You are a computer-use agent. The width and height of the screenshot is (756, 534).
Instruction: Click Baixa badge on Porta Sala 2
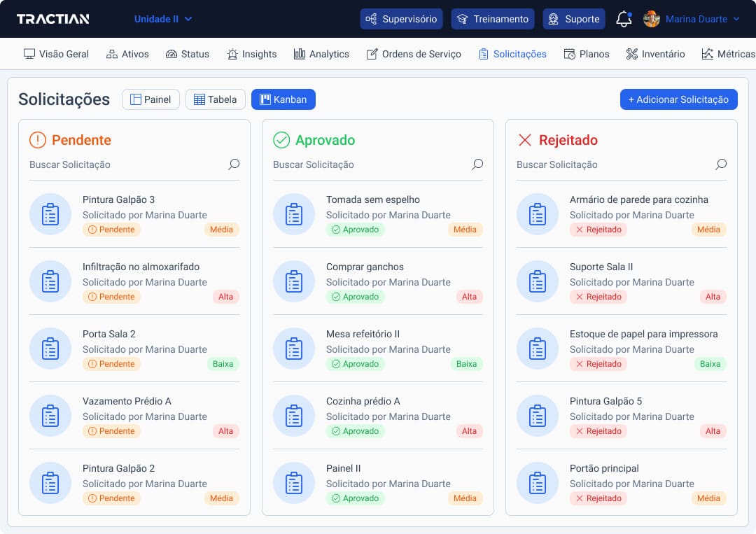pos(223,364)
